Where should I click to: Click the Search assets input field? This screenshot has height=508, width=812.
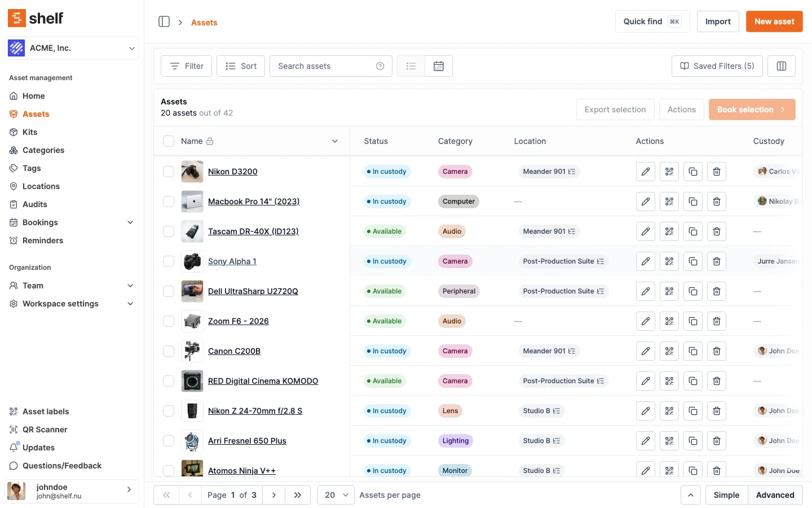coord(321,66)
